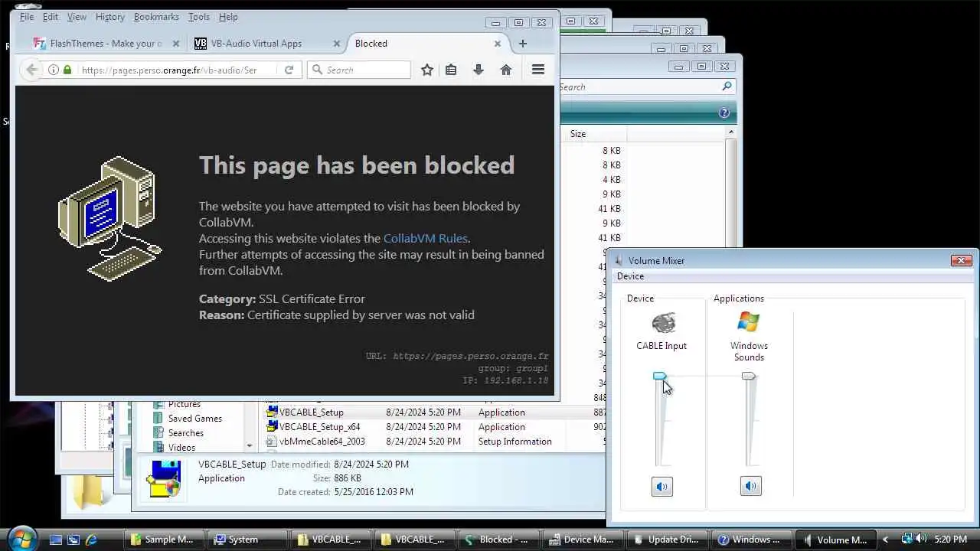Open a new browser tab
Screen dimensions: 980x551
point(523,44)
